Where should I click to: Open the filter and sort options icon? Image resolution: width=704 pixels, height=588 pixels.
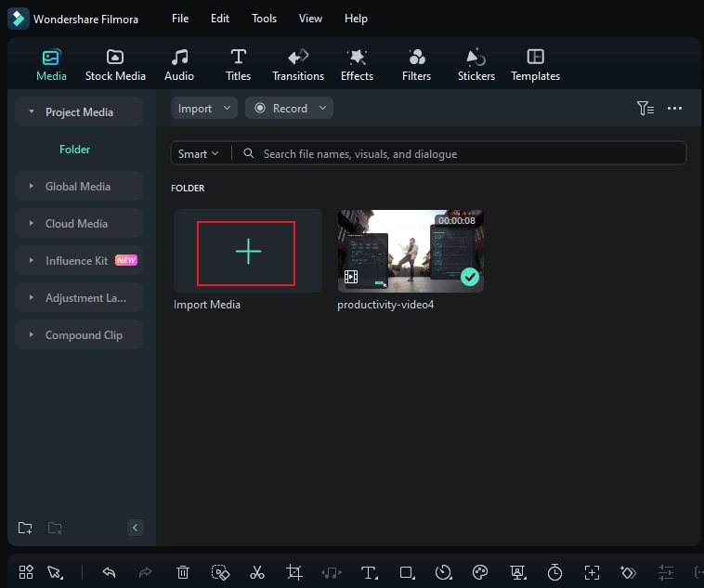(x=645, y=109)
